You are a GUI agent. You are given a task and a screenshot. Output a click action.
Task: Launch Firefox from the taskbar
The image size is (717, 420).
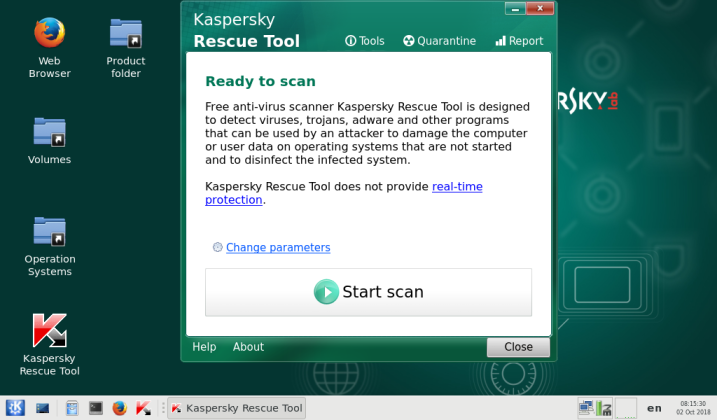[x=119, y=408]
